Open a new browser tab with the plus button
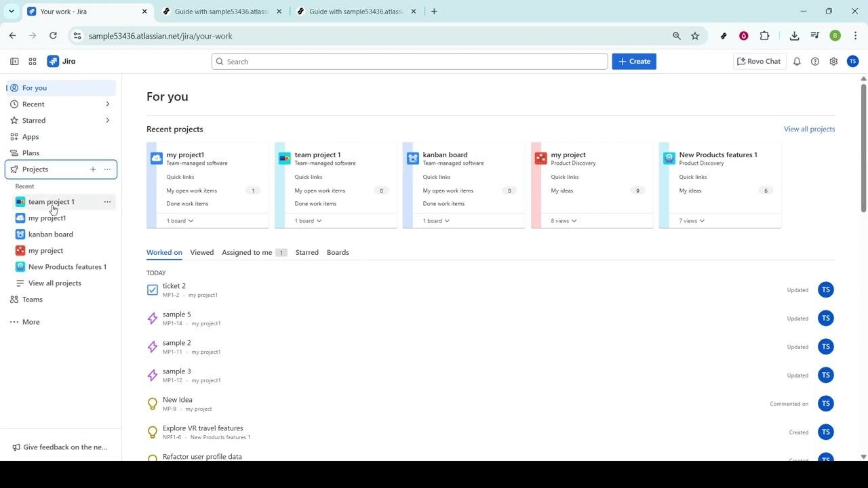Image resolution: width=868 pixels, height=488 pixels. tap(434, 12)
